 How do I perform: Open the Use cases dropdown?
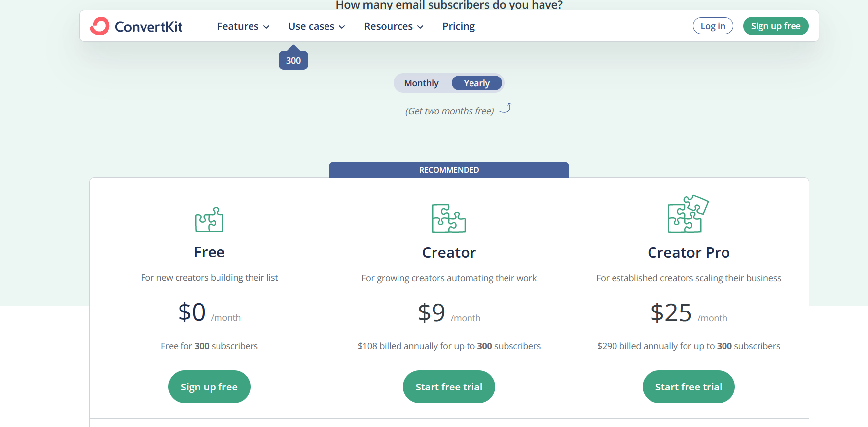tap(317, 26)
